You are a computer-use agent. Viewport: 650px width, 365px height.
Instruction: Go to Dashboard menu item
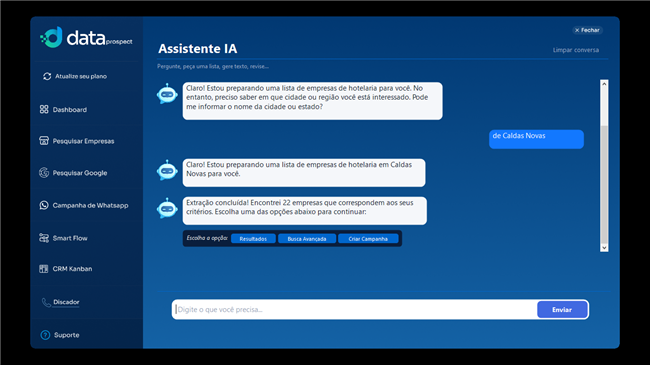70,110
